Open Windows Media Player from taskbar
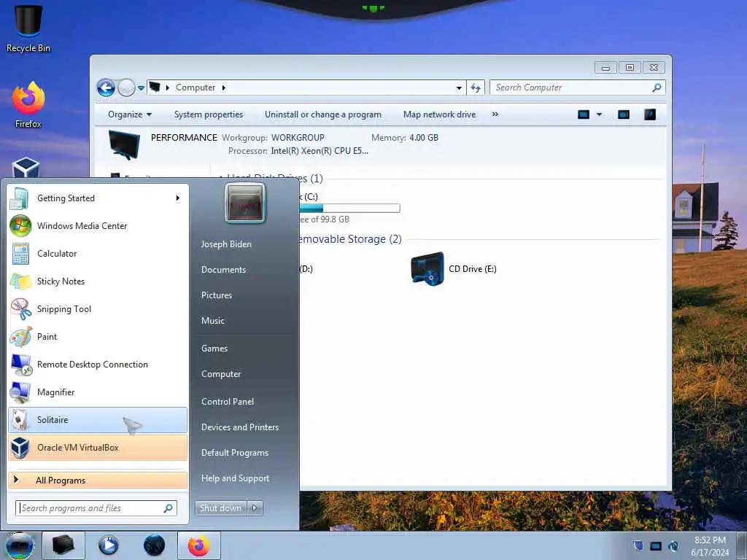The width and height of the screenshot is (747, 560). [x=109, y=545]
